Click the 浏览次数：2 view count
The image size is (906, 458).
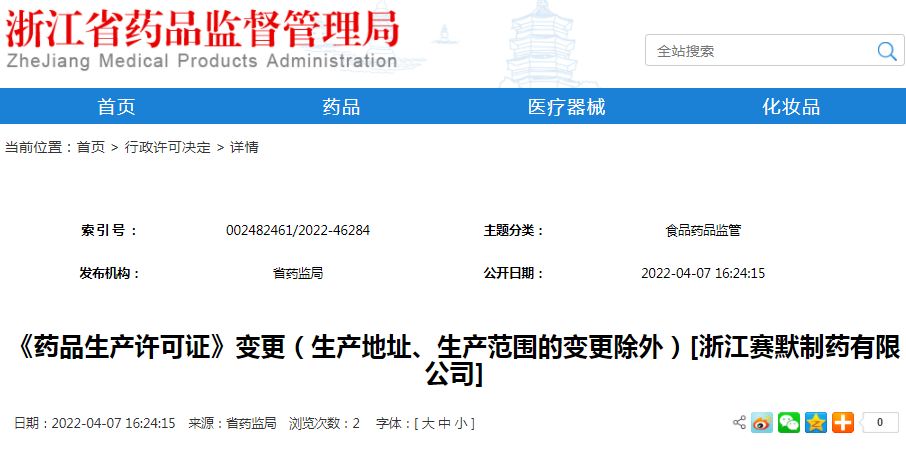[324, 423]
